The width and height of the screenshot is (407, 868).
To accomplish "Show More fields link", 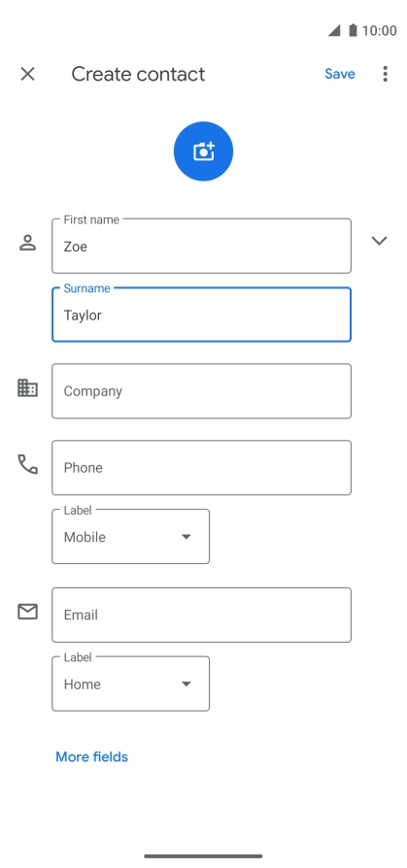I will [x=92, y=756].
